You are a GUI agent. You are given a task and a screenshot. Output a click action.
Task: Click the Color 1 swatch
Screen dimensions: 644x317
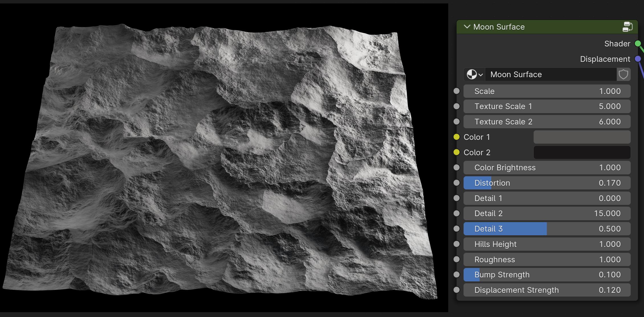pyautogui.click(x=582, y=137)
